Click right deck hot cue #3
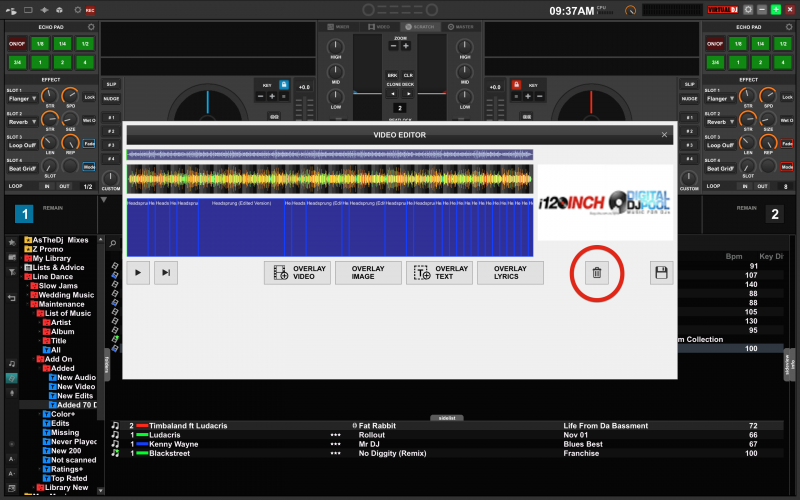 pos(689,145)
